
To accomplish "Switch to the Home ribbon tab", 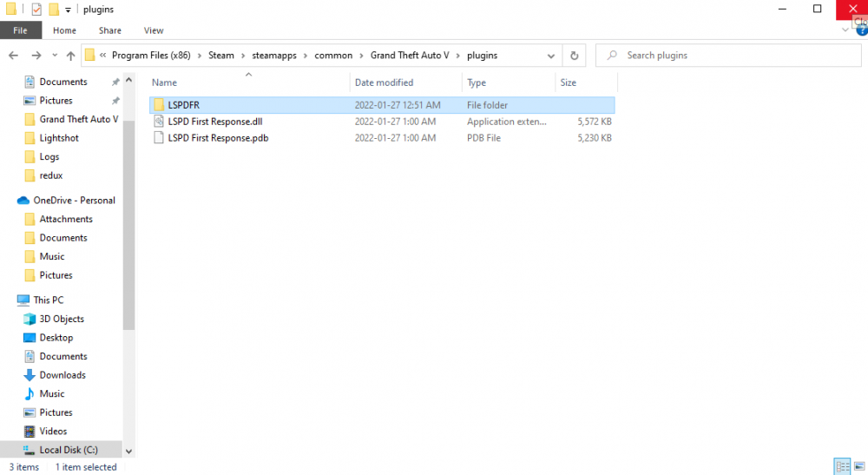I will pos(65,30).
